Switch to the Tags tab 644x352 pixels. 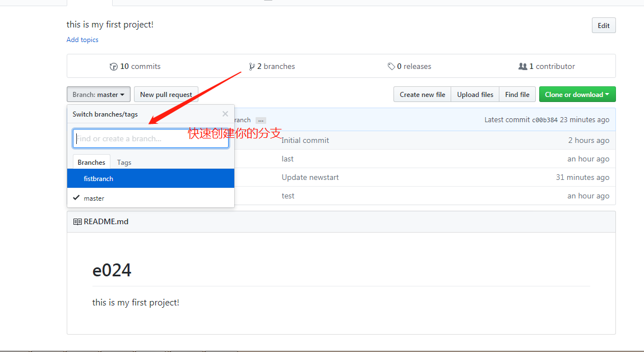coord(124,162)
